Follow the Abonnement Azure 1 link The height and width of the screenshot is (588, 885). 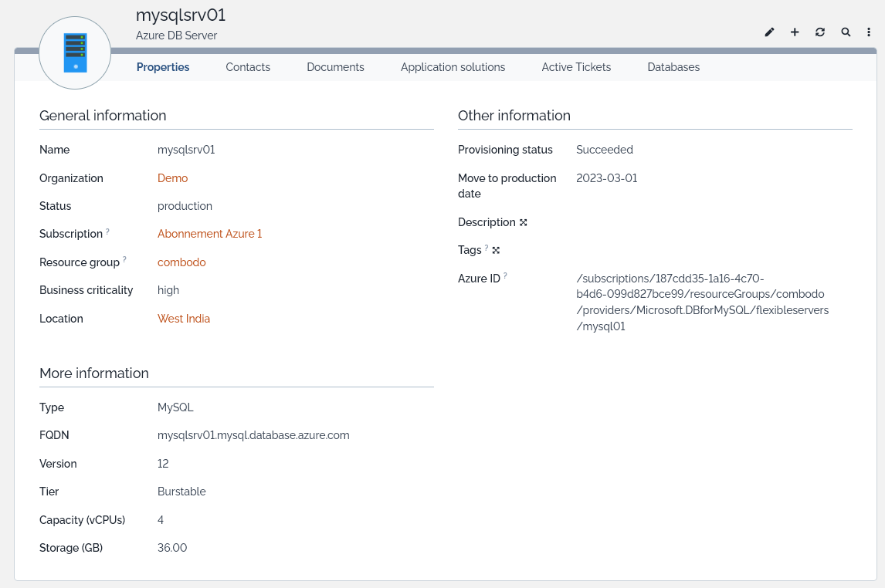209,234
